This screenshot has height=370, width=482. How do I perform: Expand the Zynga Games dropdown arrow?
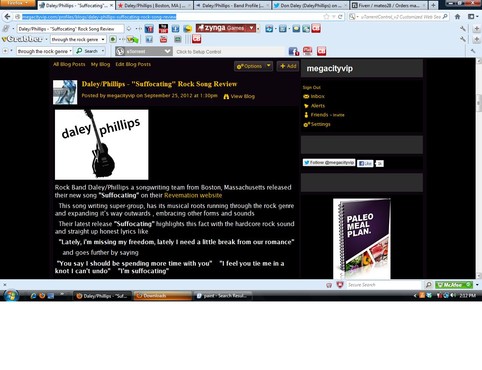252,28
